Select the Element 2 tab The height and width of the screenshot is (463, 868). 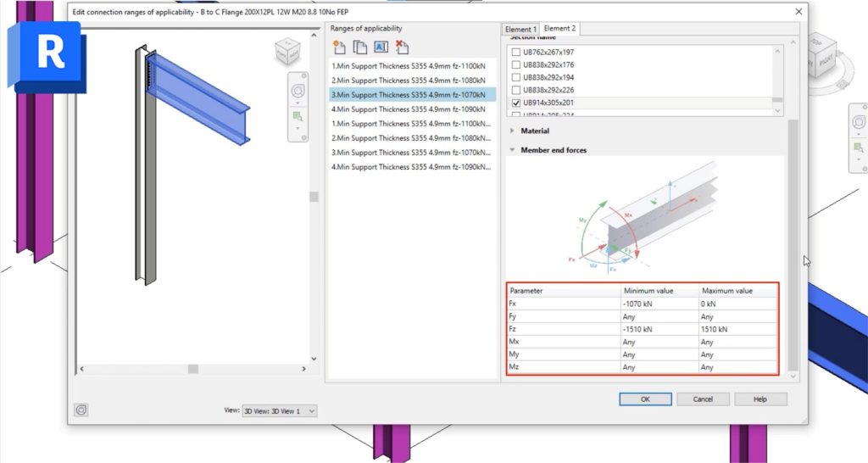tap(559, 28)
